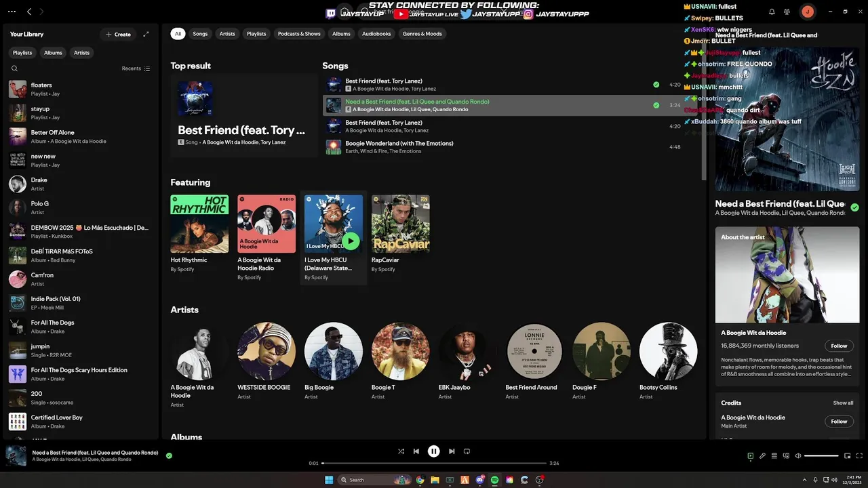Seek in the song progress bar
The image size is (868, 488).
click(x=434, y=463)
